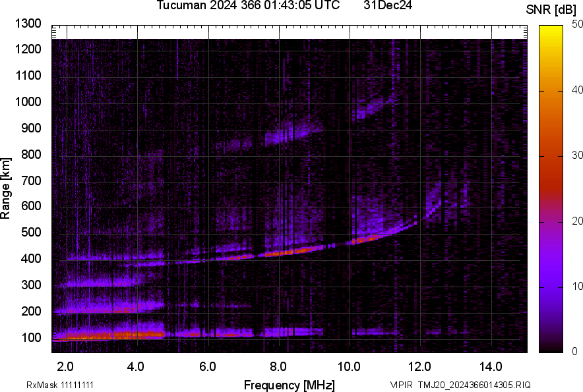583x392 pixels.
Task: Click range tick label '600'
Action: point(31,206)
